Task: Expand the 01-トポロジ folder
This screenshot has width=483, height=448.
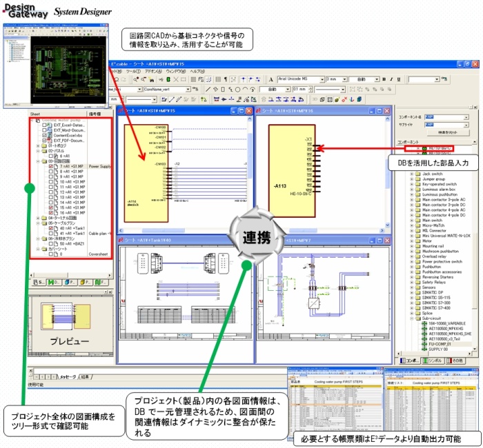Action: click(x=38, y=146)
